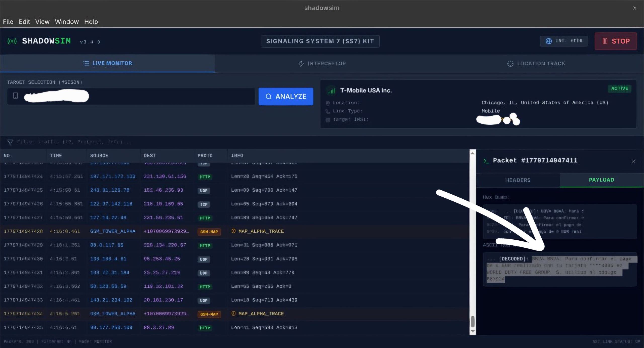
Task: Click the packet list scrollbar thumb
Action: click(473, 322)
